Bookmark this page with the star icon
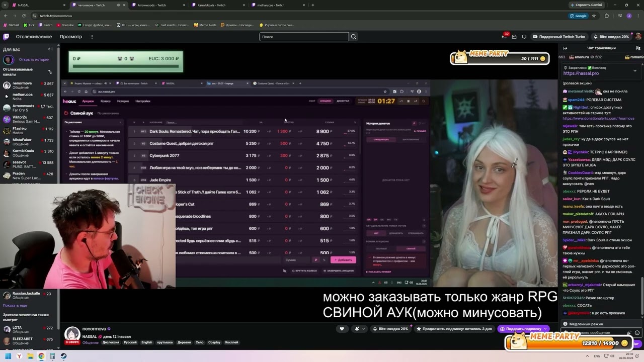Viewport: 644px width, 362px height. [594, 16]
